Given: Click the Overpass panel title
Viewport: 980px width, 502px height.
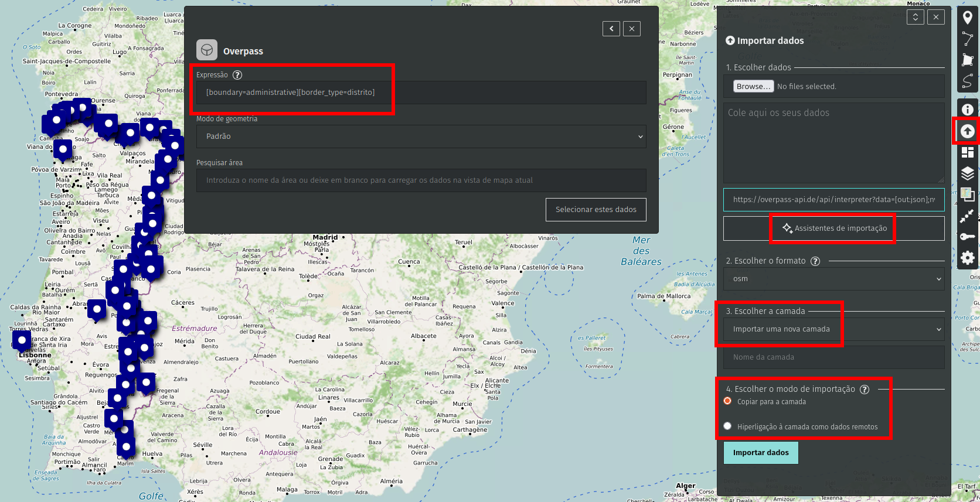Looking at the screenshot, I should click(243, 52).
